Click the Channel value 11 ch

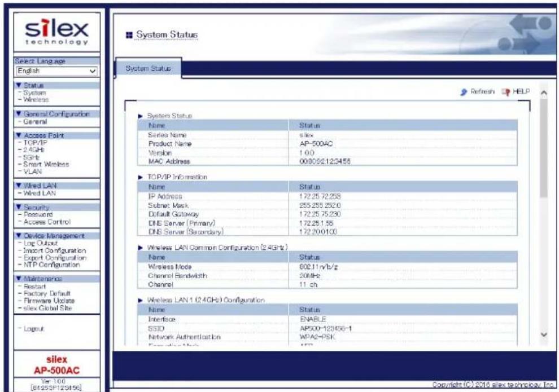coord(308,284)
